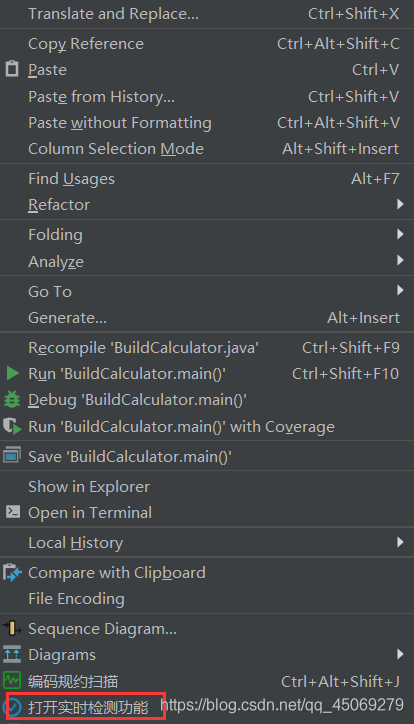Click the Compare with Clipboard icon

[12, 573]
